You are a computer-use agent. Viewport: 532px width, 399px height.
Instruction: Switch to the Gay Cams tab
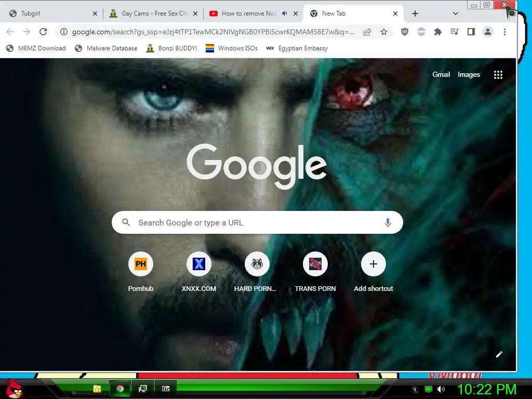[x=153, y=14]
